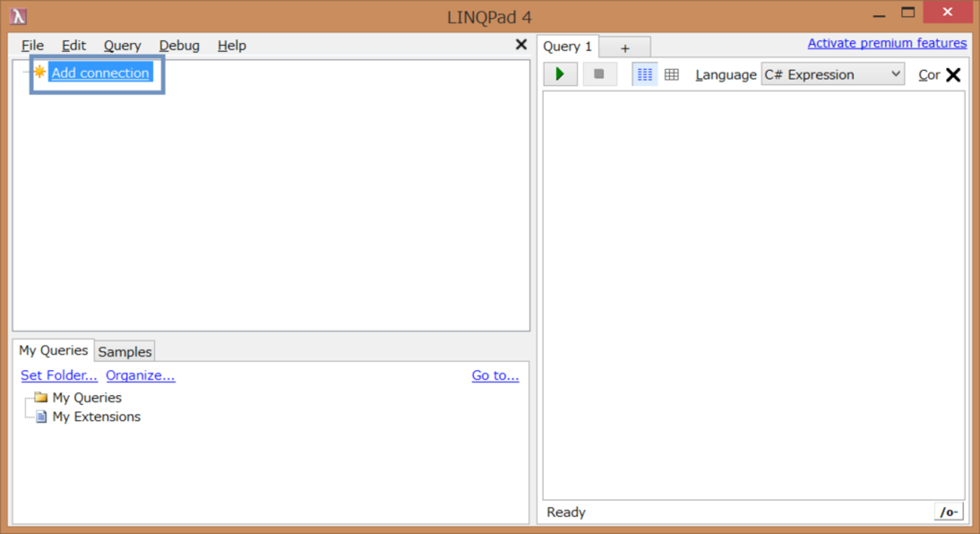Click the Cor connection label
The width and height of the screenshot is (980, 534).
pos(929,75)
